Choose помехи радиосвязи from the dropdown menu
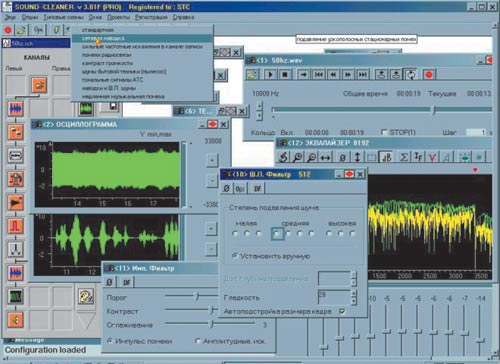This screenshot has height=364, width=500. (x=107, y=55)
